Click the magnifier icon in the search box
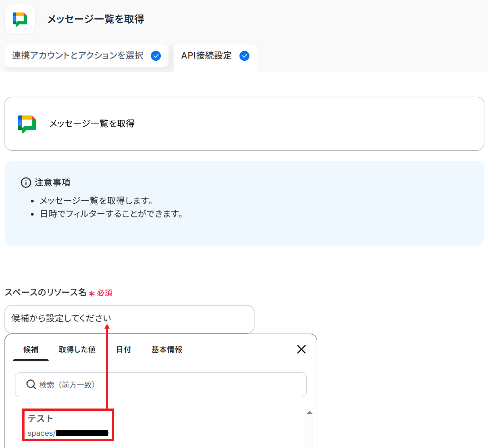 coord(31,384)
